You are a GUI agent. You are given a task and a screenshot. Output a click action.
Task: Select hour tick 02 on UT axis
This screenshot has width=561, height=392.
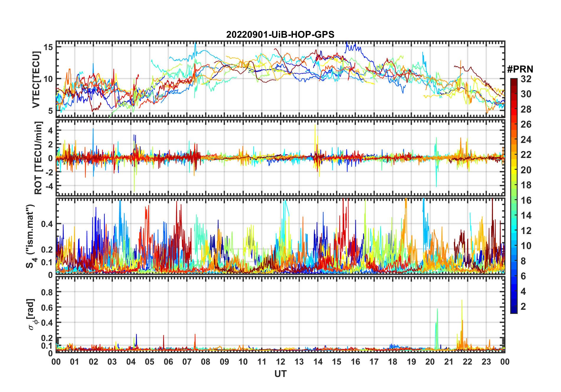[93, 362]
